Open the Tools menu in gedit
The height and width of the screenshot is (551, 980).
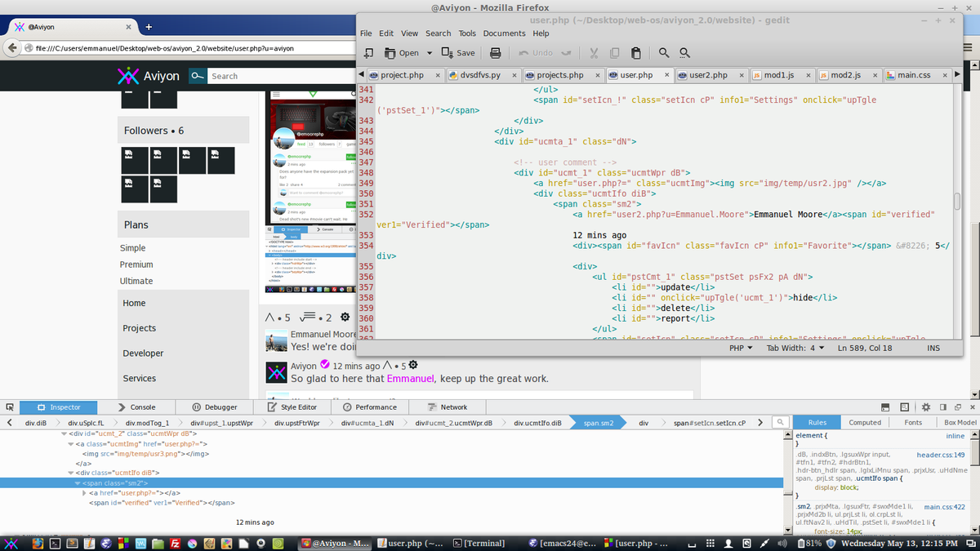pos(467,33)
